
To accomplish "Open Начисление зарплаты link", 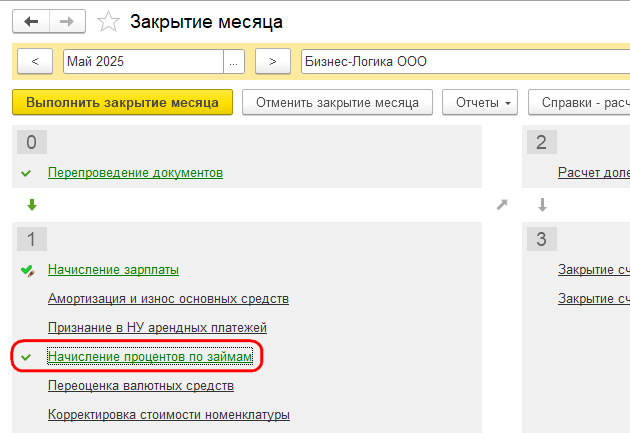I will [x=113, y=270].
